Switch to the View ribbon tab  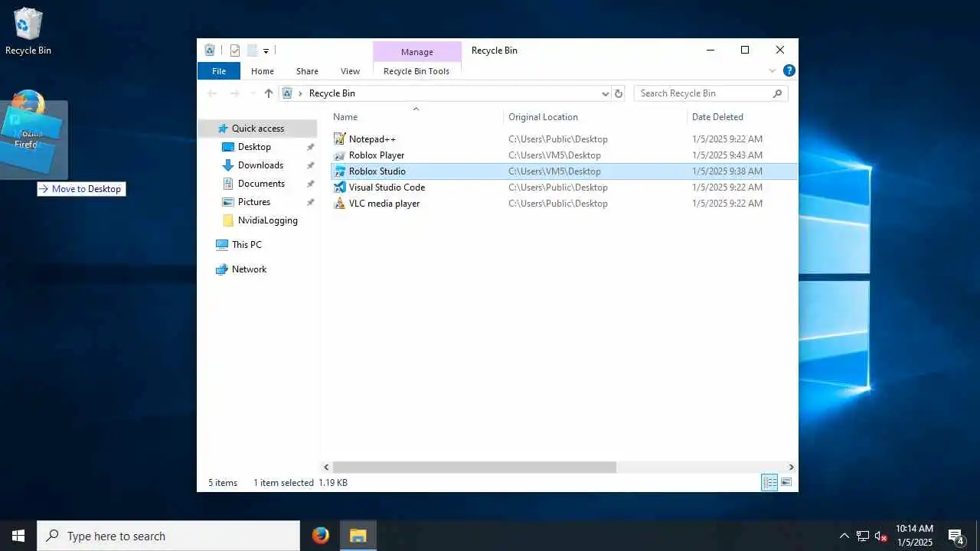click(350, 71)
